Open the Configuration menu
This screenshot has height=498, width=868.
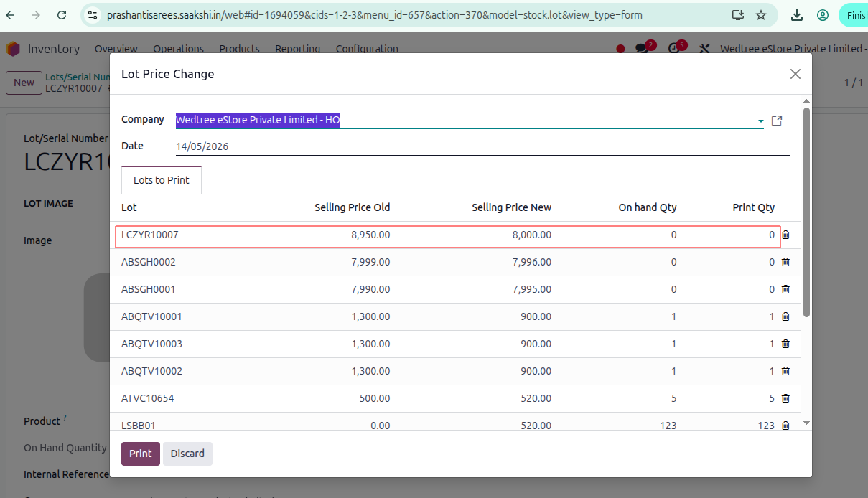(367, 49)
